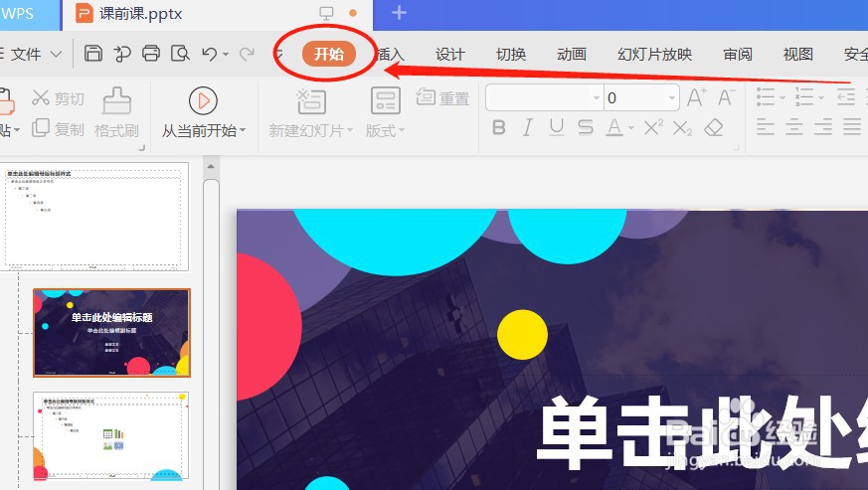Viewport: 868px width, 490px height.
Task: Click the font color A icon
Action: pos(613,128)
